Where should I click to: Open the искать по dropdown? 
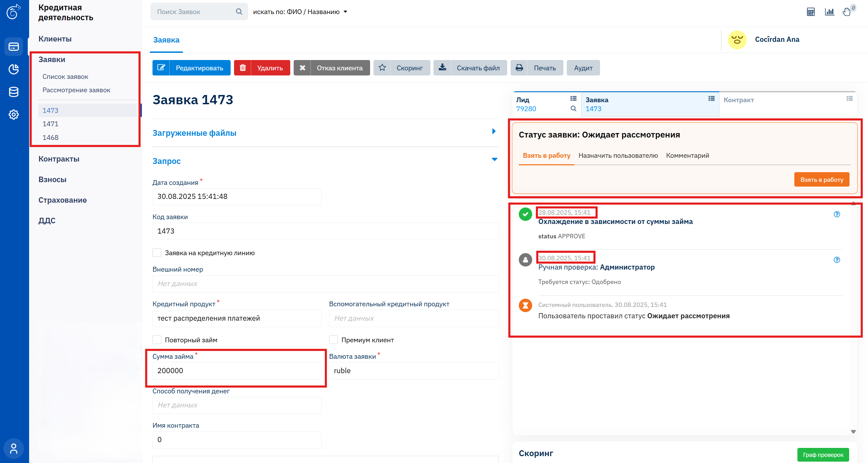(x=300, y=12)
